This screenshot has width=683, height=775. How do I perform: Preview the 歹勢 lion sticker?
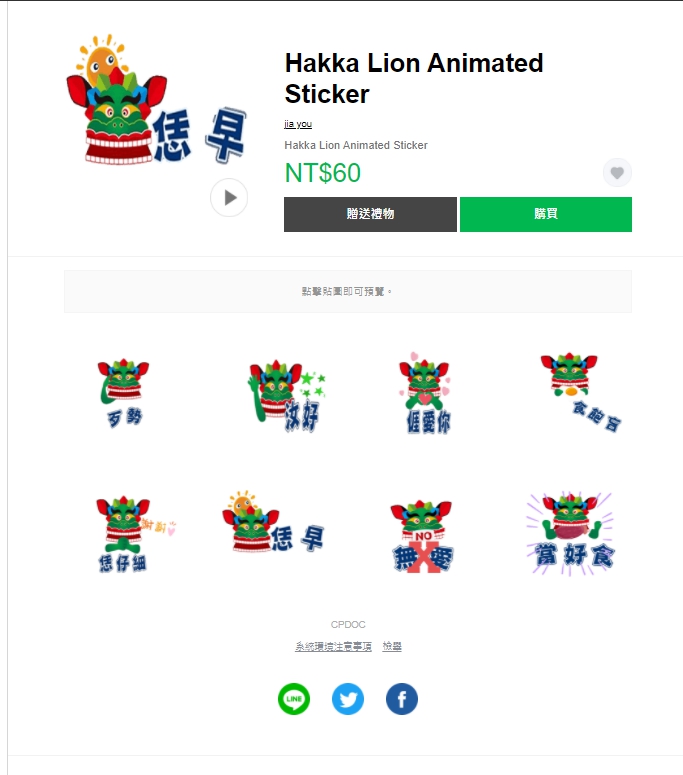124,393
